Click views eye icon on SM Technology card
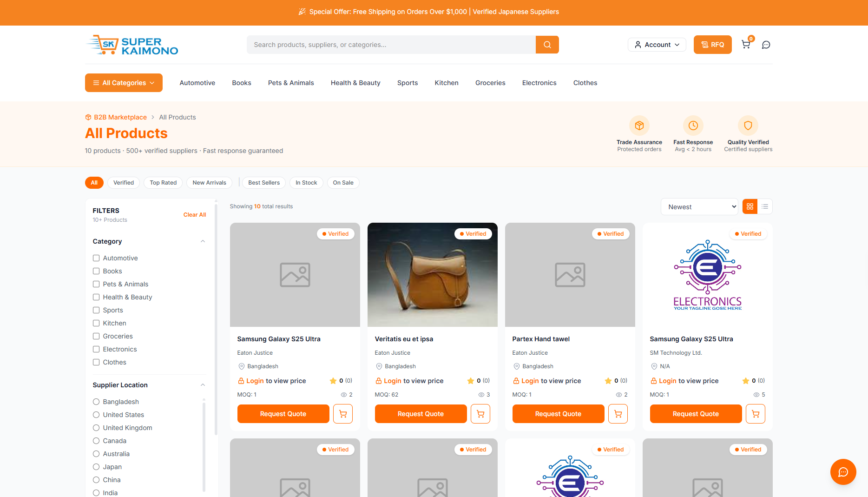This screenshot has height=497, width=868. [x=756, y=395]
